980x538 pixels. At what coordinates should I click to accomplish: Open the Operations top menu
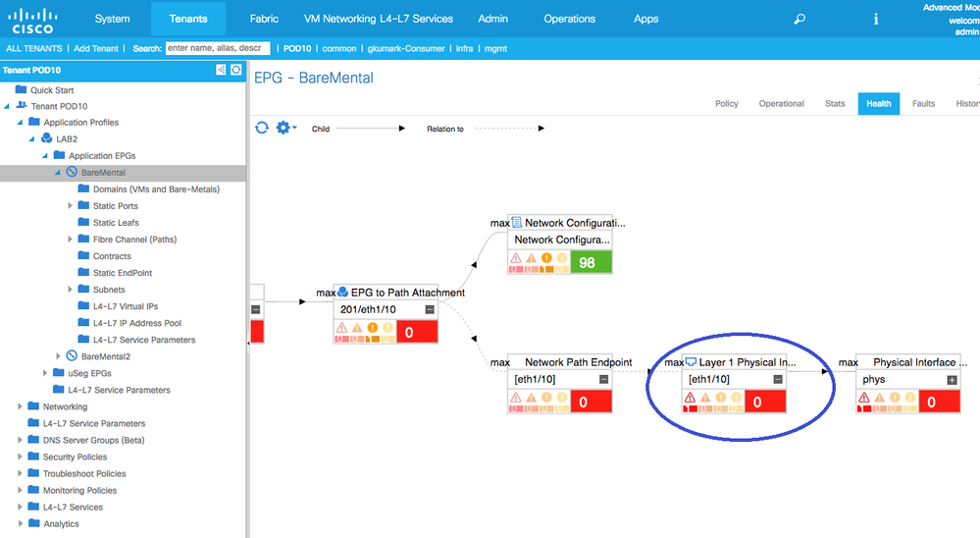coord(569,19)
